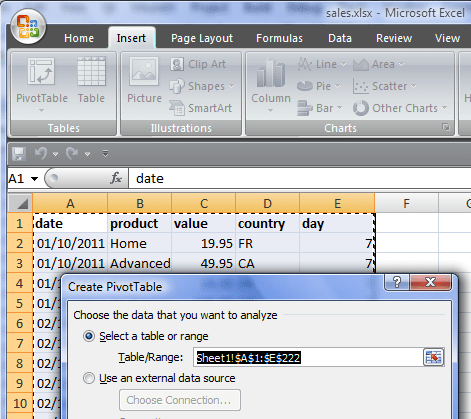
Task: Open the Name Box dropdown arrow
Action: tap(34, 179)
